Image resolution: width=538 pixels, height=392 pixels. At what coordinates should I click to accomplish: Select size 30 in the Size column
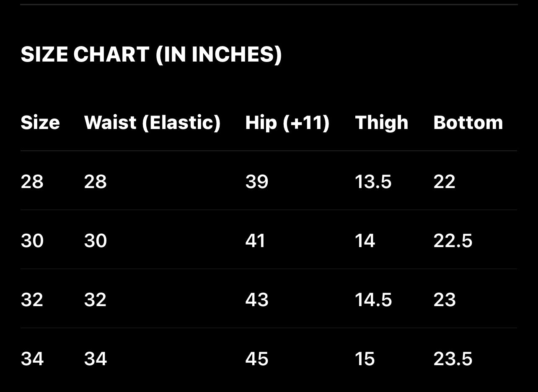(x=32, y=241)
